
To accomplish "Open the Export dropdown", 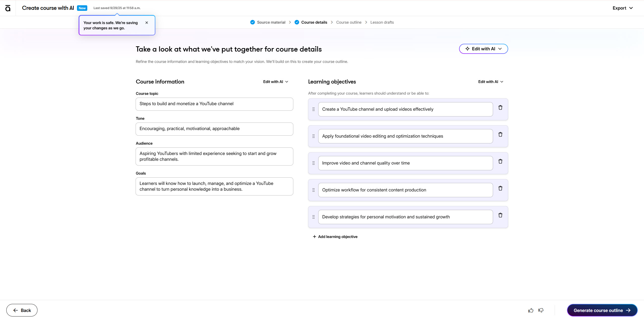I will click(622, 8).
